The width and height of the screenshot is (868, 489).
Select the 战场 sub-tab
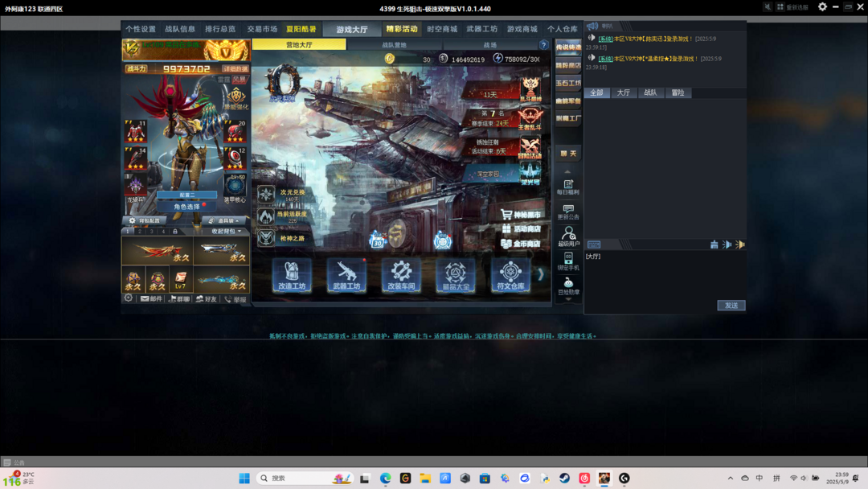[x=490, y=45]
